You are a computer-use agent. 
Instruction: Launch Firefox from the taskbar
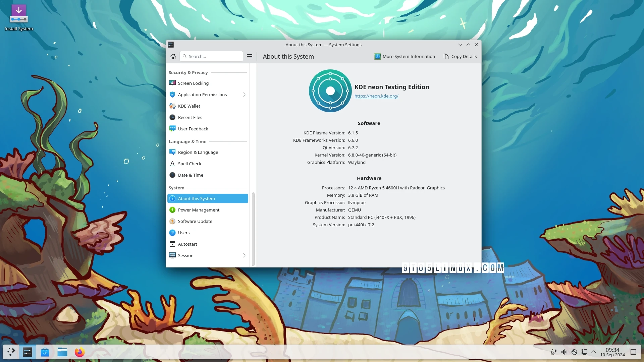(x=79, y=352)
